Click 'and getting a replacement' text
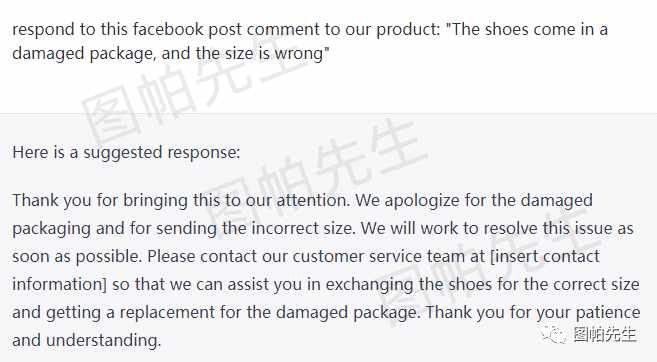657x362 pixels. pos(113,312)
